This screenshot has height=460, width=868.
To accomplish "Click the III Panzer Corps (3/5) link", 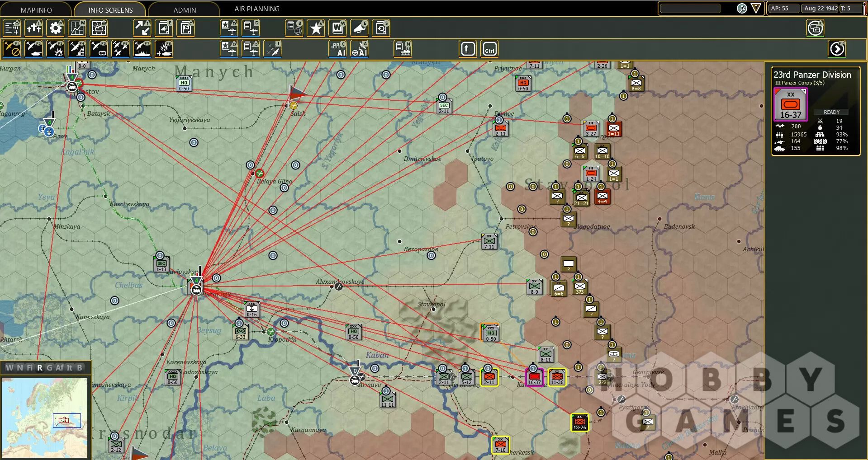I will 800,83.
